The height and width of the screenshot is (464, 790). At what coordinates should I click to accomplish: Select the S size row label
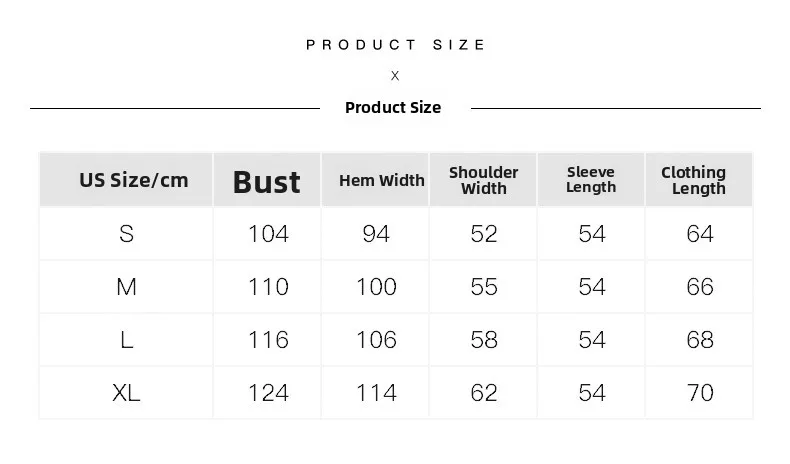(x=126, y=234)
